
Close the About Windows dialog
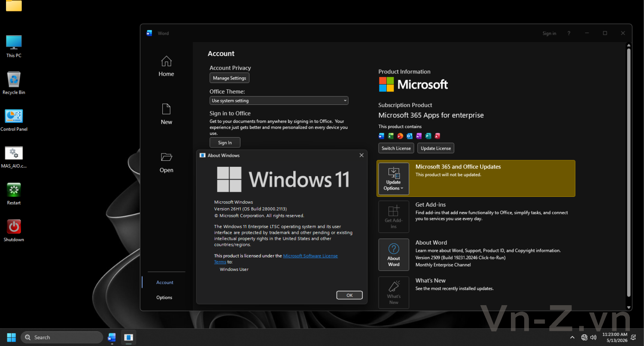tap(361, 155)
